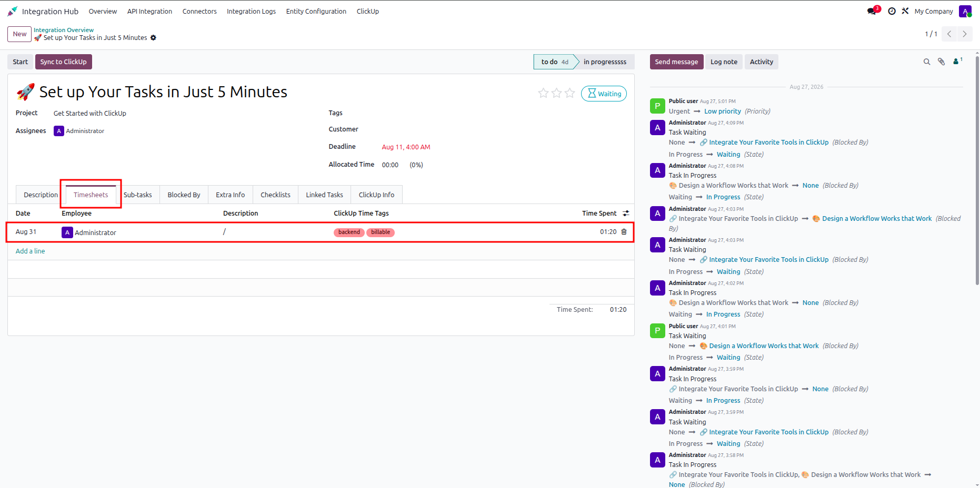Open the activities clock icon in navbar

pyautogui.click(x=892, y=11)
